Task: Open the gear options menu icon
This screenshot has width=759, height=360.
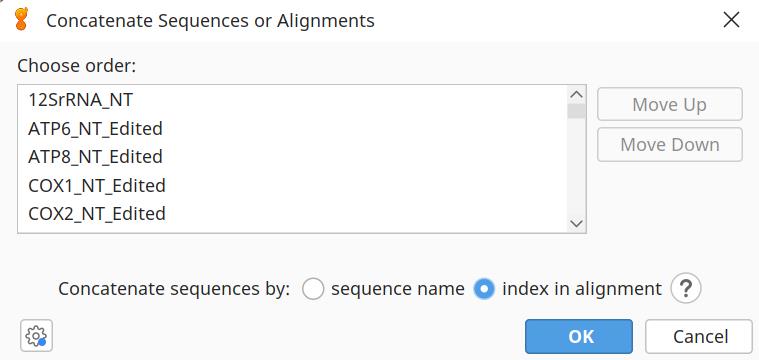Action: point(36,335)
